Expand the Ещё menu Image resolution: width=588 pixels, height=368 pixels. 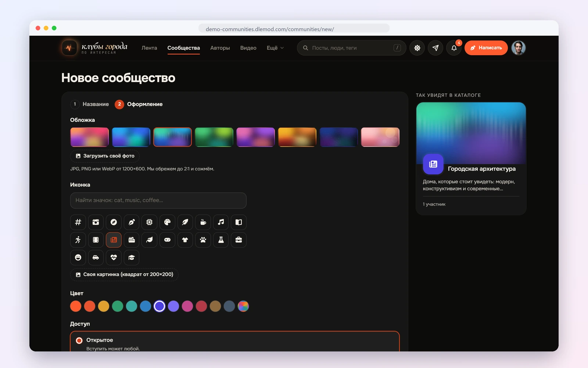coord(275,48)
